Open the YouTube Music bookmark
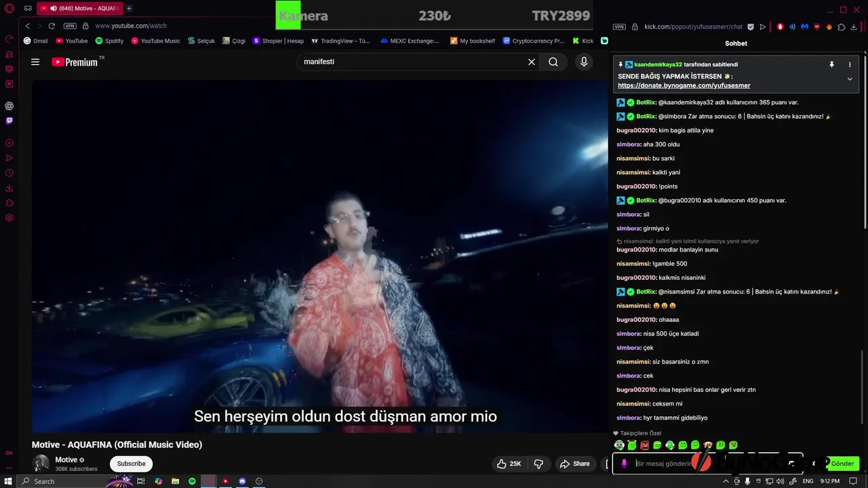 pos(156,41)
